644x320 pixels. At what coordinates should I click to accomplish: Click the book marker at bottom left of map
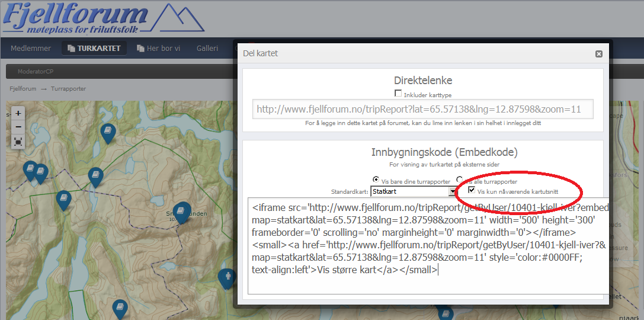(120, 308)
